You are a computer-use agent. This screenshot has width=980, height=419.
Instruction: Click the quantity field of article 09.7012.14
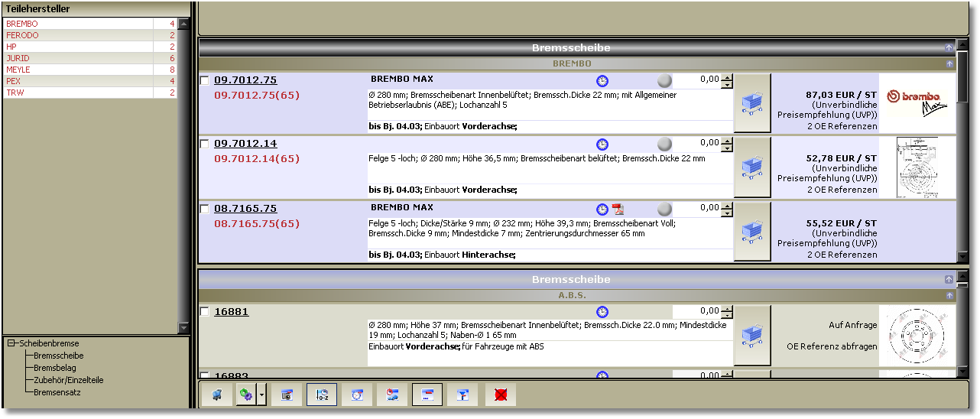coord(696,144)
